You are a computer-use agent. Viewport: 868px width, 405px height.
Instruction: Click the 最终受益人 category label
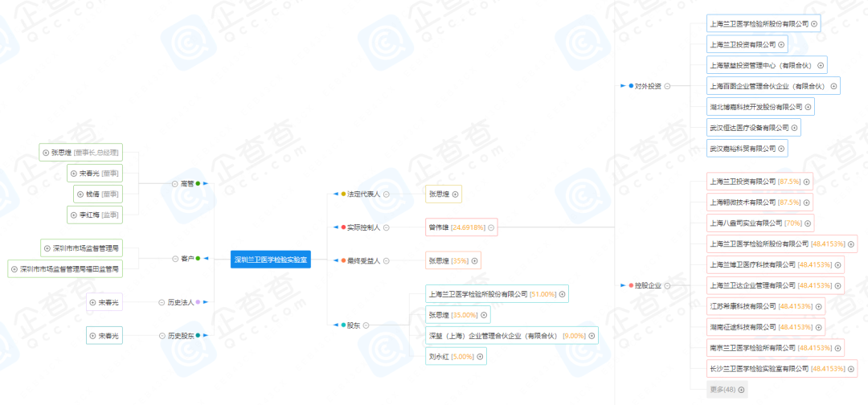[x=364, y=260]
